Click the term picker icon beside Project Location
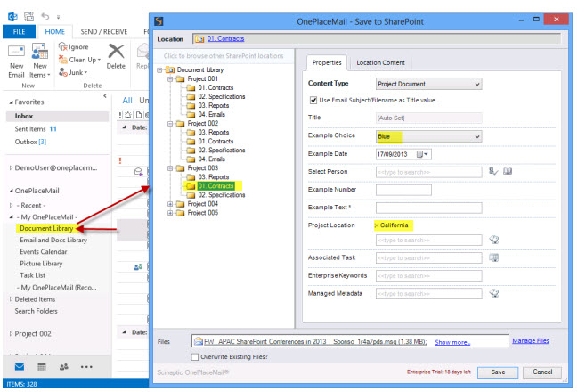The image size is (586, 392). point(494,240)
